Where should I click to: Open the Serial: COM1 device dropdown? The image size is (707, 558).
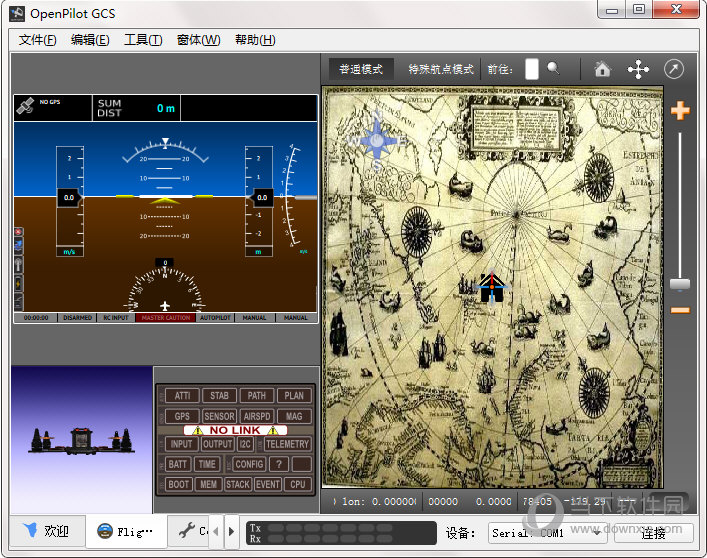[547, 533]
